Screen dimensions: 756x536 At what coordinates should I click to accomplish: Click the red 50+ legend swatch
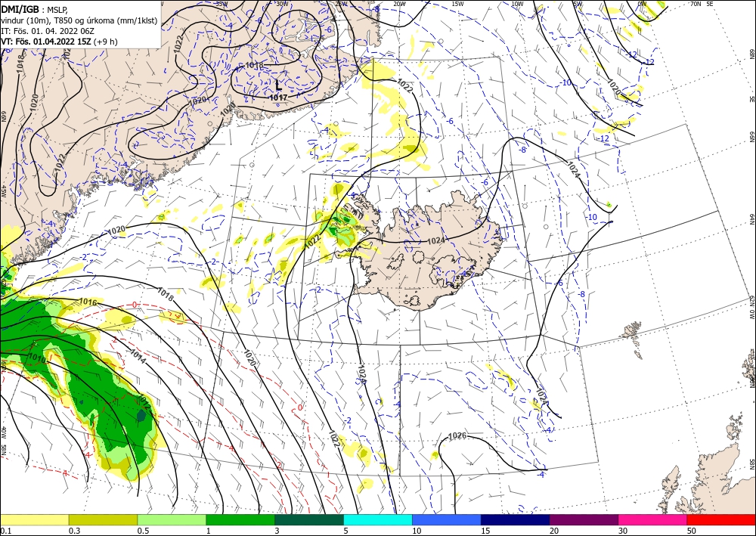pos(721,519)
